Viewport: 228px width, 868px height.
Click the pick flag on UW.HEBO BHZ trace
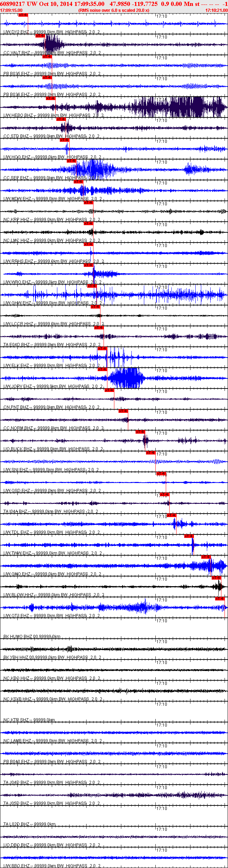point(51,98)
